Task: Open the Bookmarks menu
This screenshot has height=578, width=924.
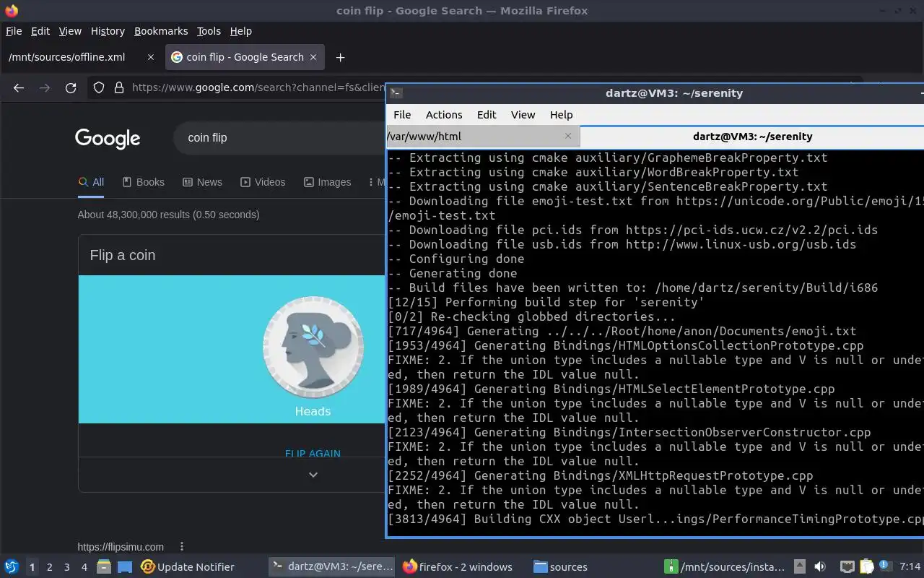Action: (161, 31)
